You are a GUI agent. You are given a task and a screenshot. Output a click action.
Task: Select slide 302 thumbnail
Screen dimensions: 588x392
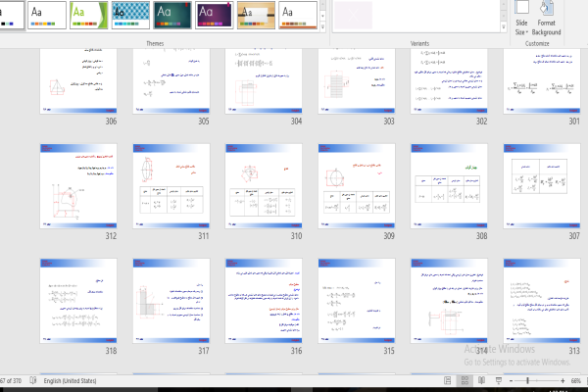(449, 80)
